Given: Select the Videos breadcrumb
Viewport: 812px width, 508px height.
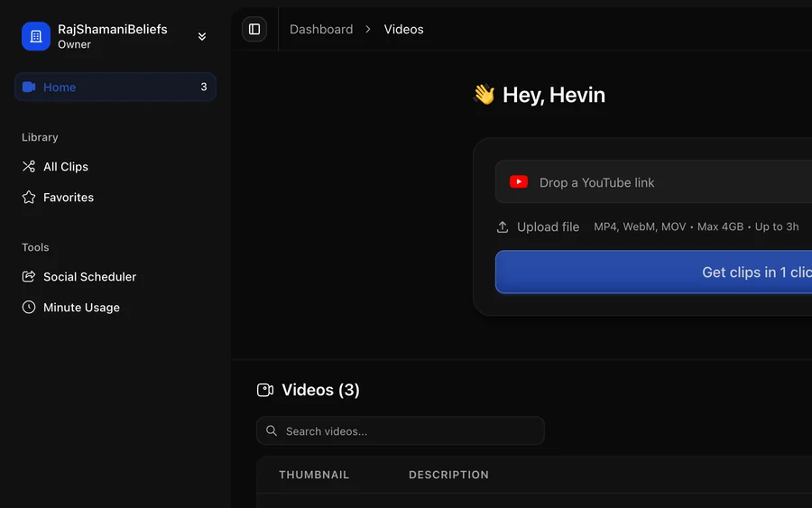Looking at the screenshot, I should pyautogui.click(x=403, y=29).
